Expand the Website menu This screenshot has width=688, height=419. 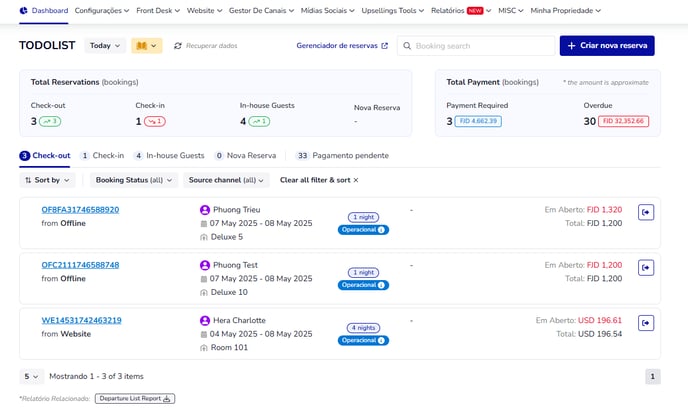tap(204, 11)
